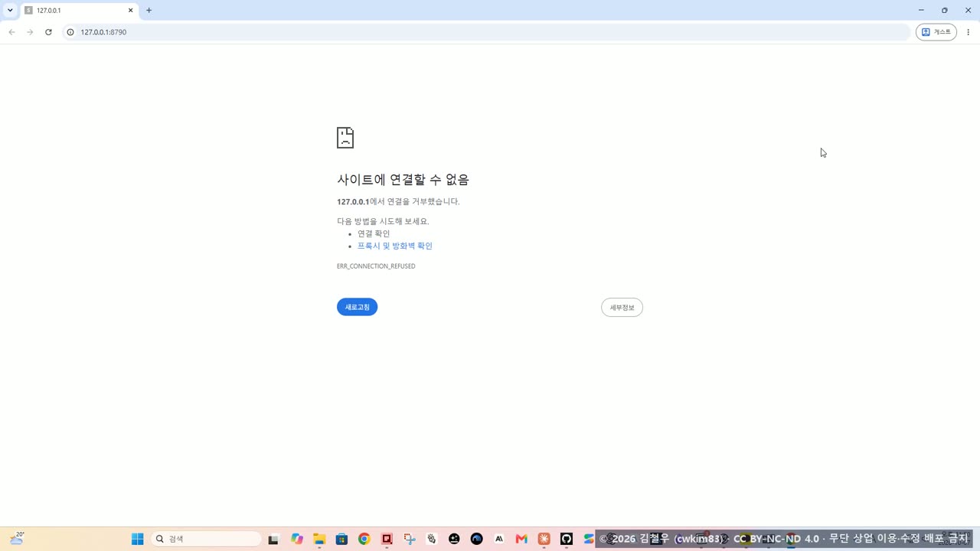Click the browser back arrow
The image size is (980, 551).
[11, 32]
